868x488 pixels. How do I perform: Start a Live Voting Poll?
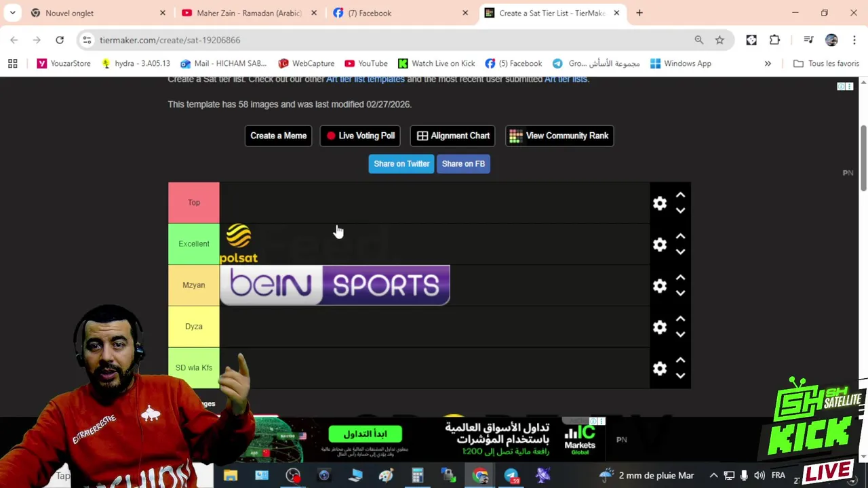tap(359, 136)
